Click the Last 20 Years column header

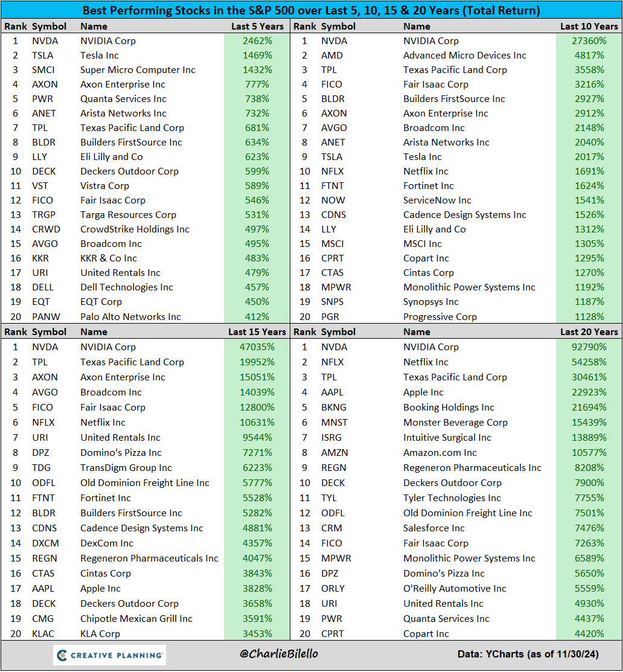tap(589, 332)
